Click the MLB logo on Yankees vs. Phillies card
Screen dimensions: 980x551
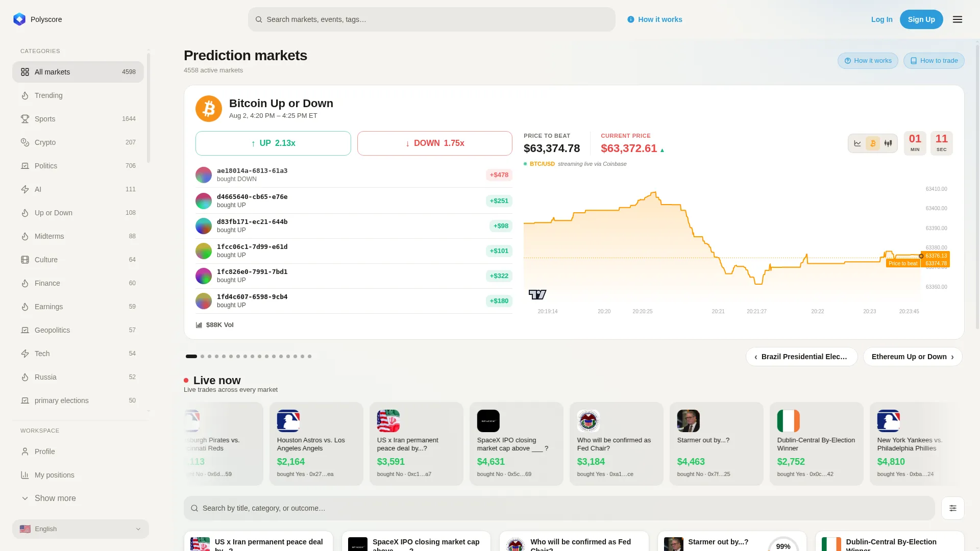(x=889, y=421)
